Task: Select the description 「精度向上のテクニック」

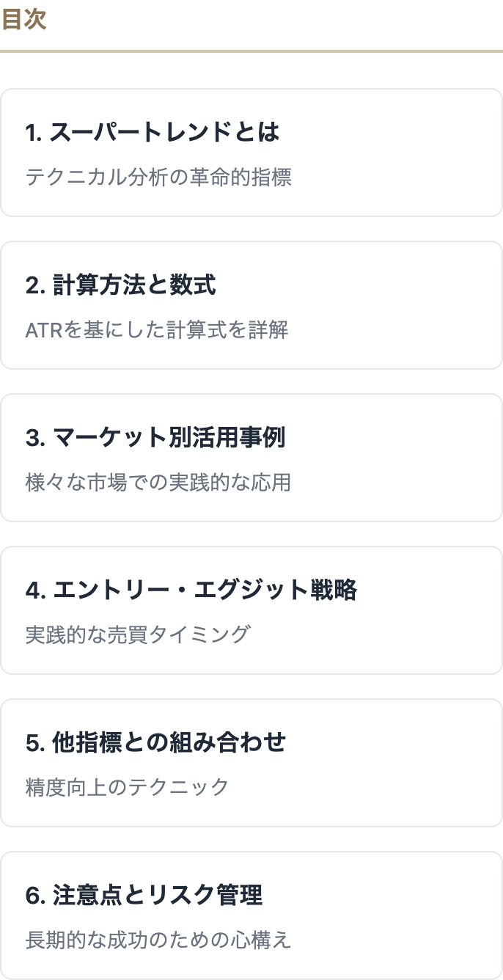Action: [x=128, y=788]
